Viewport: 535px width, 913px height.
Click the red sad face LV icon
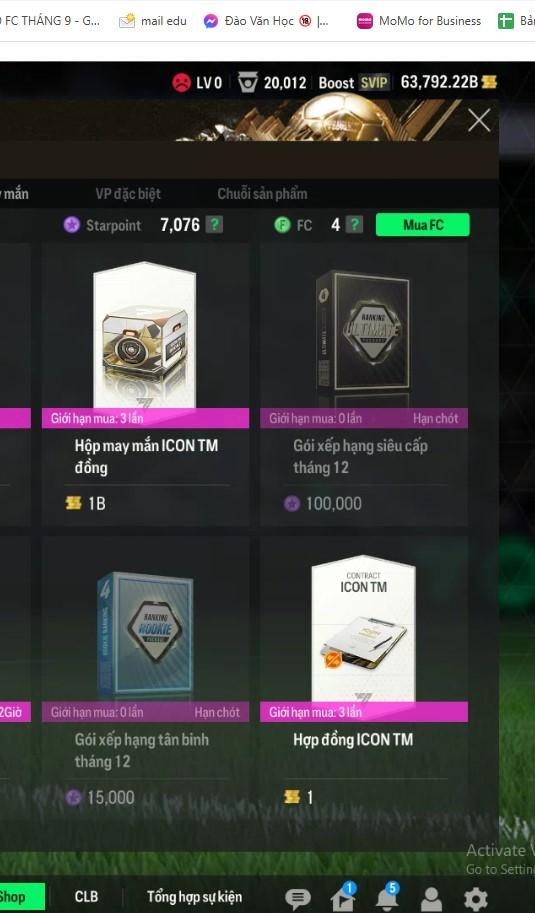[x=182, y=82]
